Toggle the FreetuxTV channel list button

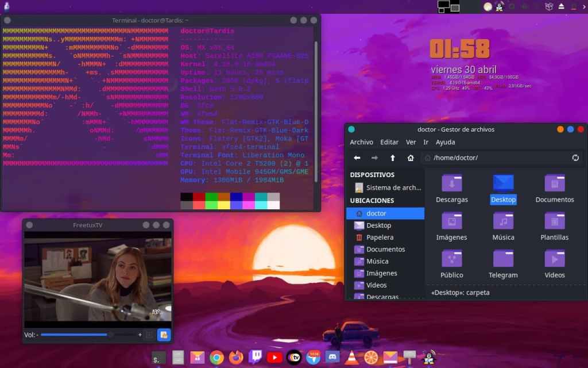click(164, 335)
